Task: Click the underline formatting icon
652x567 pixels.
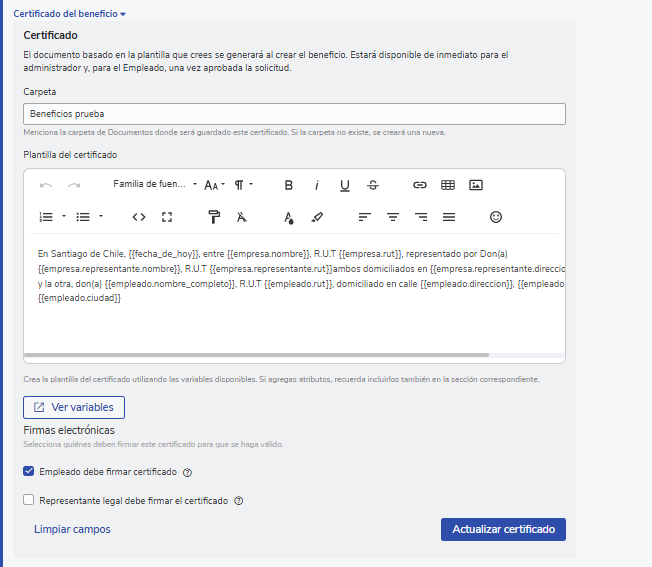Action: (x=345, y=185)
